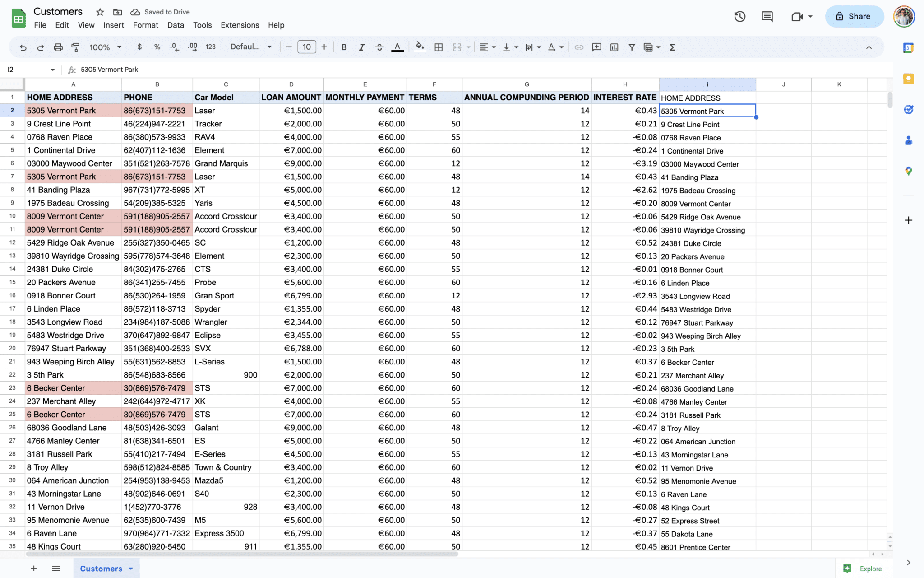Viewport: 924px width, 578px height.
Task: Click the Functions sigma icon
Action: coord(672,47)
